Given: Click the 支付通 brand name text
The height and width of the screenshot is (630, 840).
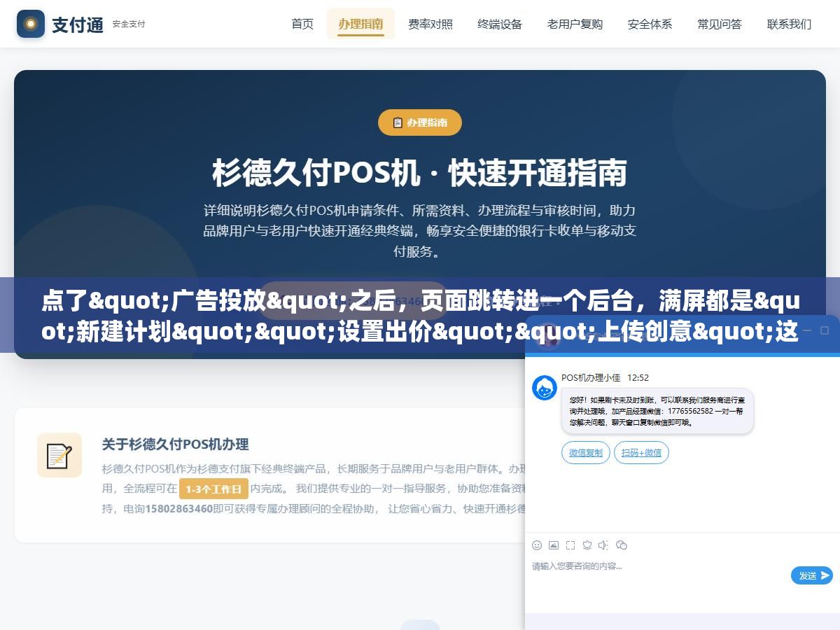Looking at the screenshot, I should (x=78, y=24).
